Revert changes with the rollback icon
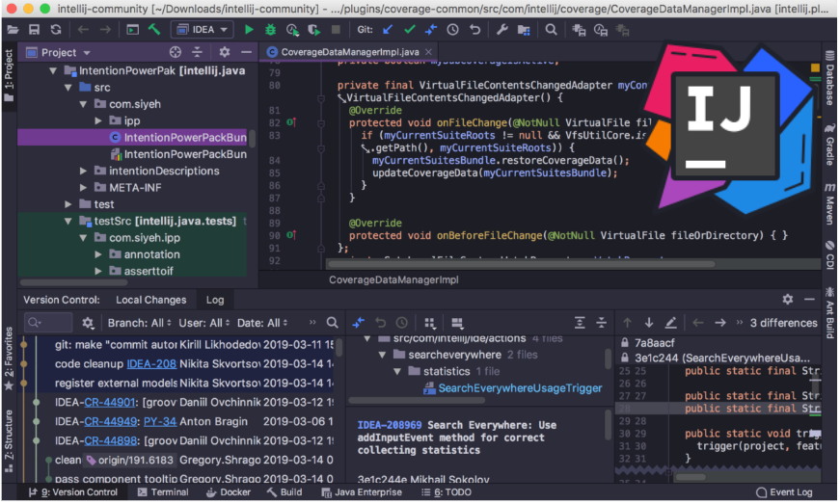 coord(474,30)
